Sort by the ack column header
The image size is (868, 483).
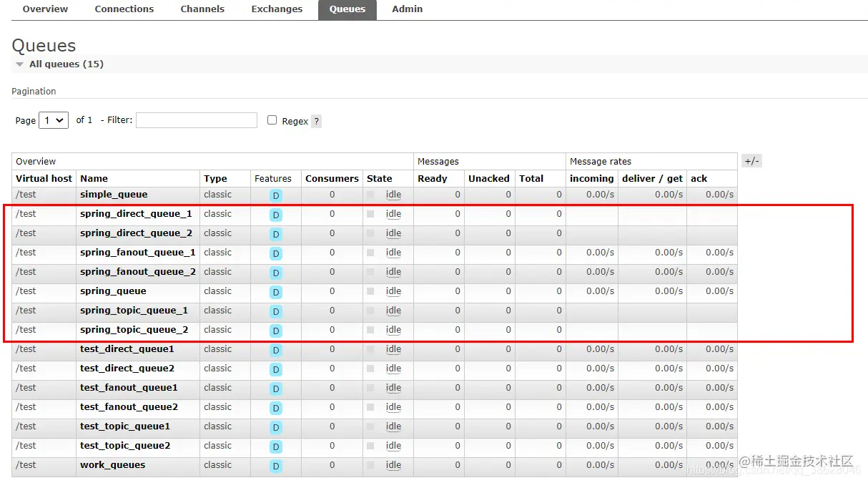tap(699, 179)
